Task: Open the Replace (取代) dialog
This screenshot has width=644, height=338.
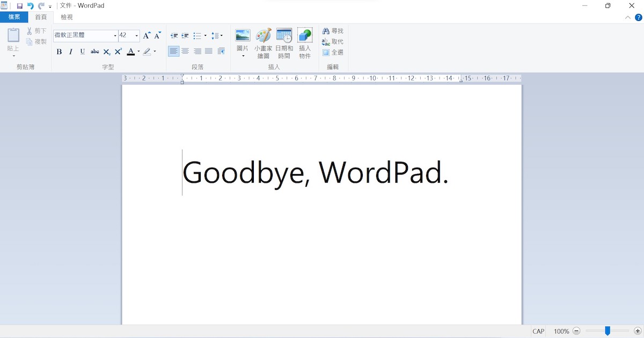Action: click(x=332, y=41)
